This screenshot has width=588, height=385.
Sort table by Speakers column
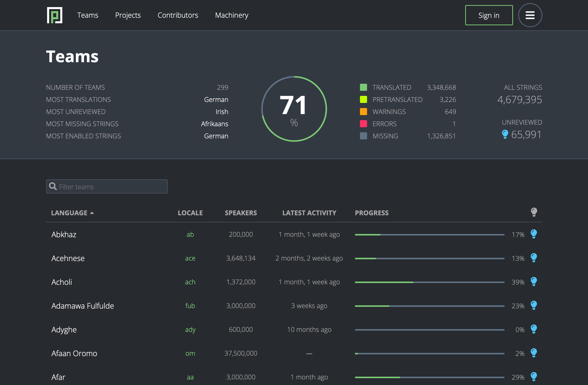[241, 213]
